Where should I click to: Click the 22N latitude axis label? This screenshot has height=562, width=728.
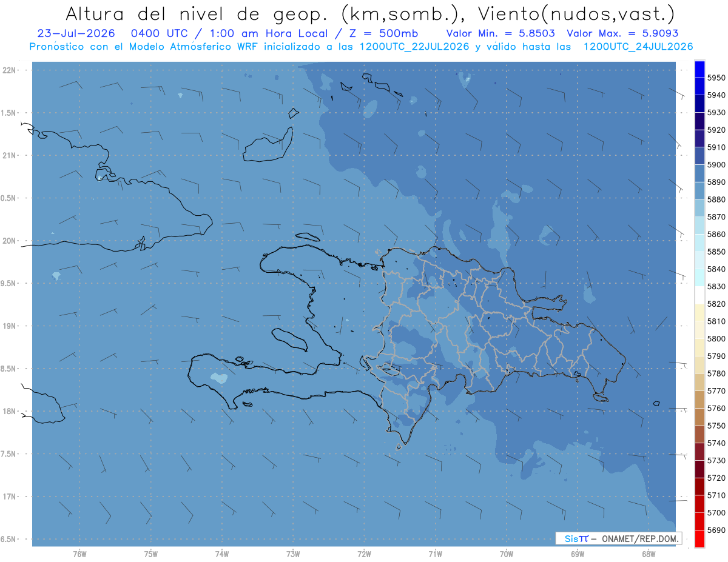[x=10, y=70]
